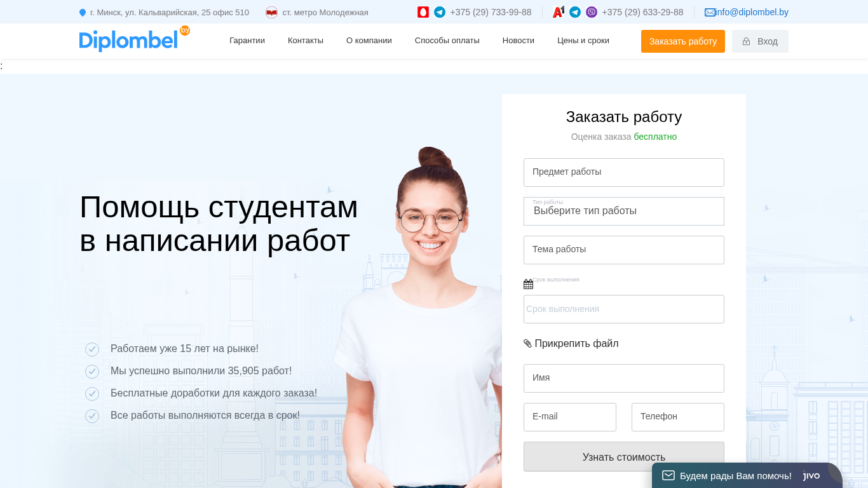This screenshot has height=488, width=868.
Task: Open 'Способы оплаты' navigation item
Action: tap(447, 41)
